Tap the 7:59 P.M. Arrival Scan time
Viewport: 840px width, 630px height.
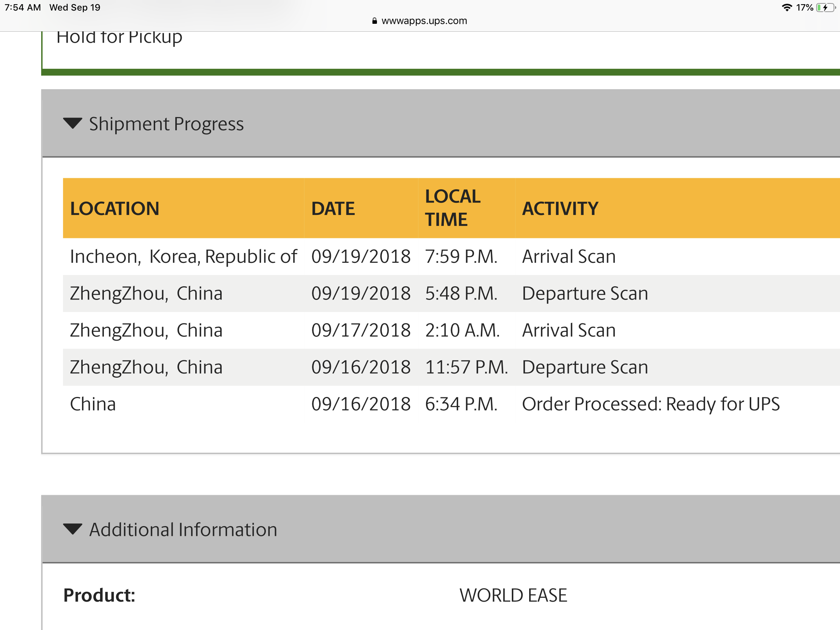(x=461, y=257)
